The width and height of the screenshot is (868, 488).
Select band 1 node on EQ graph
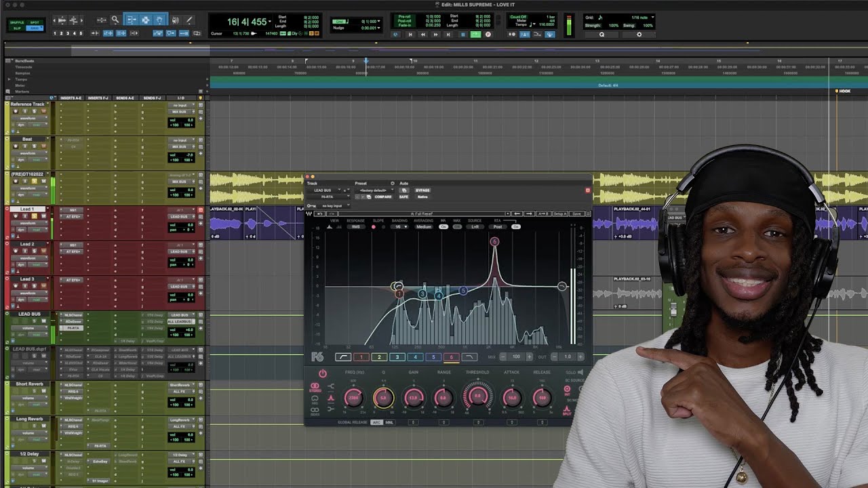tap(399, 293)
